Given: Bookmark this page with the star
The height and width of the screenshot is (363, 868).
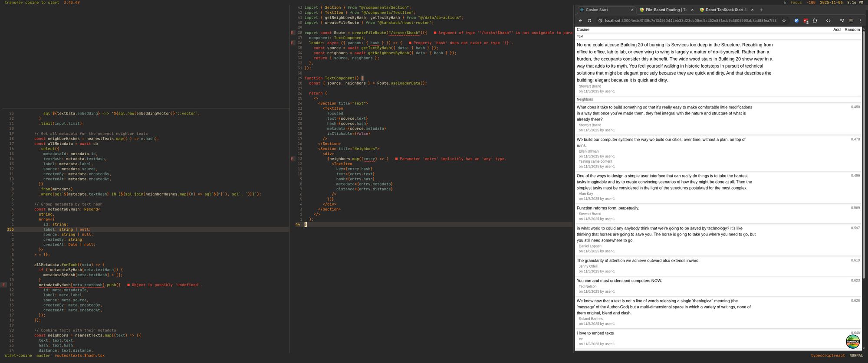Looking at the screenshot, I should (784, 20).
